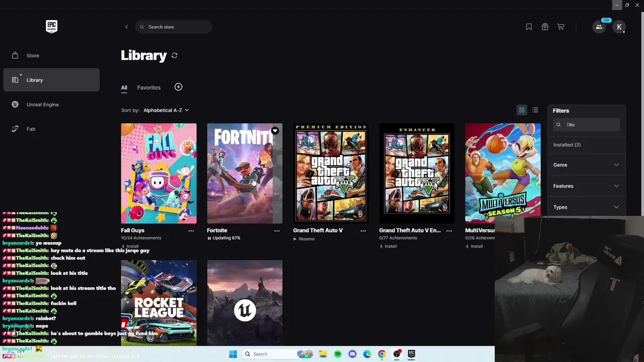
Task: Switch to the Favorites tab
Action: (x=149, y=87)
